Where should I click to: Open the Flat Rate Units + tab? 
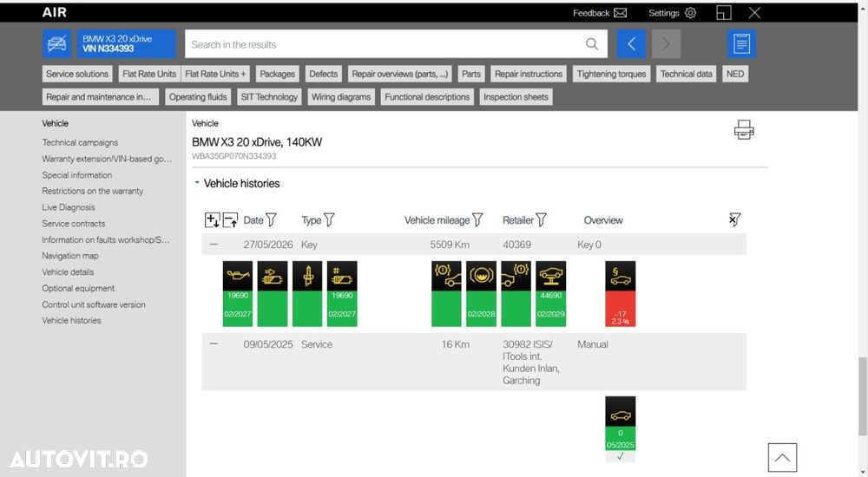click(215, 74)
